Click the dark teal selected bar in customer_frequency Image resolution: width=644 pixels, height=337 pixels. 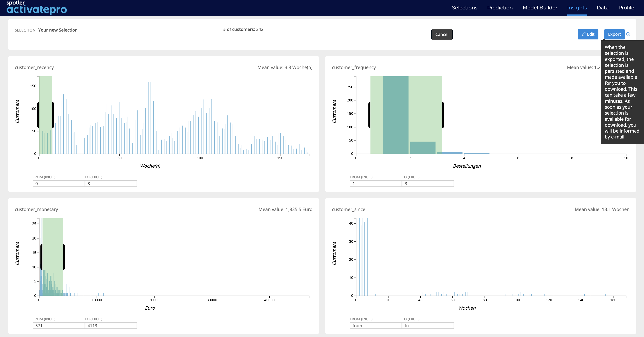(396, 115)
